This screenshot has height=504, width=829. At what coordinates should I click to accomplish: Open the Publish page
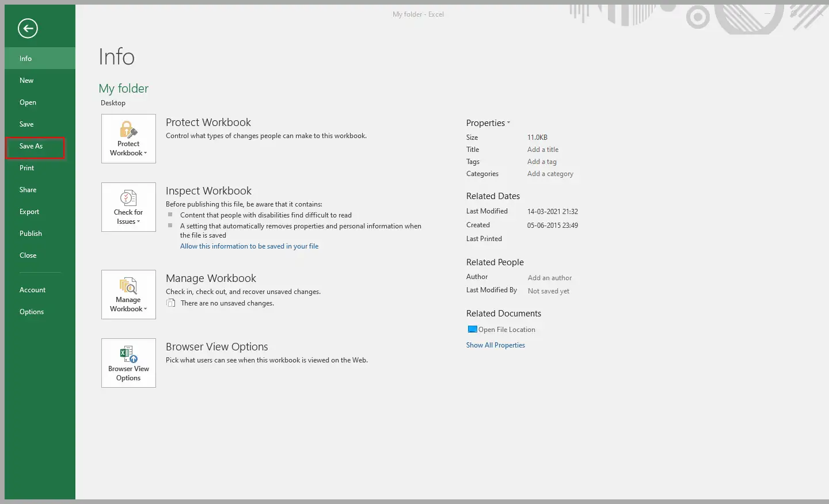(40, 233)
